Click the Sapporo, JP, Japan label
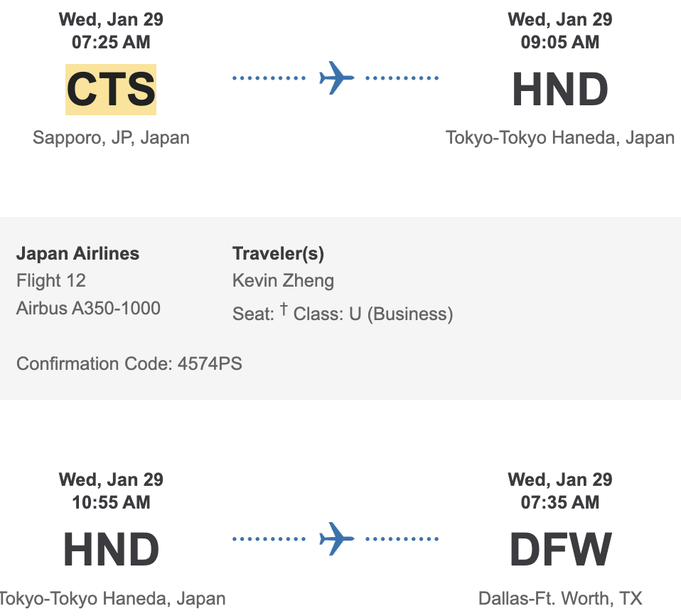This screenshot has height=616, width=681. click(x=111, y=137)
